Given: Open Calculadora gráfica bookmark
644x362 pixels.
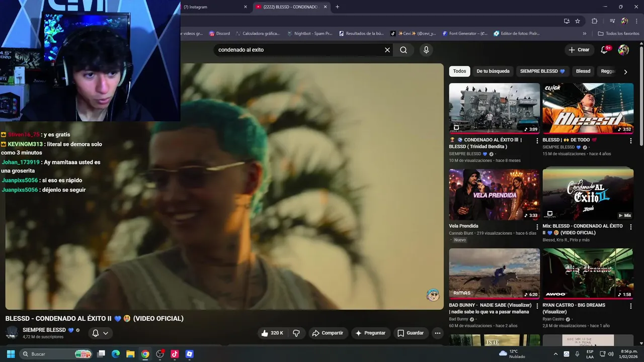Looking at the screenshot, I should click(x=257, y=34).
